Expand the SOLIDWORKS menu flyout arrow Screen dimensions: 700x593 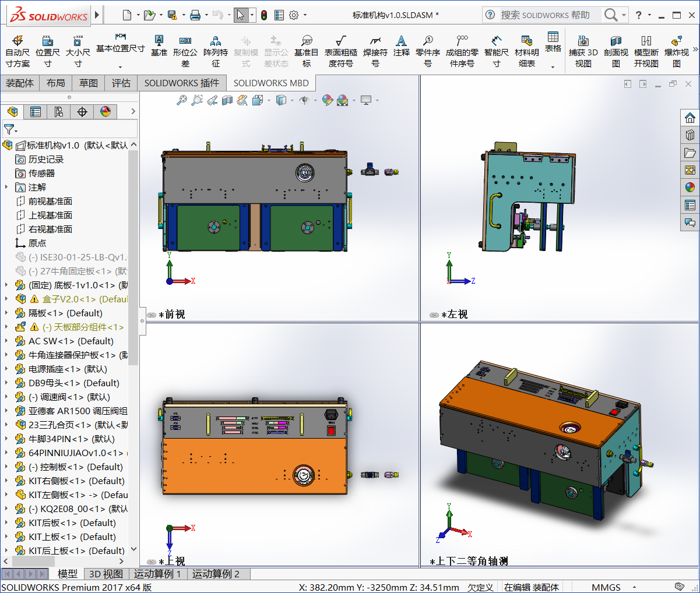click(x=97, y=15)
